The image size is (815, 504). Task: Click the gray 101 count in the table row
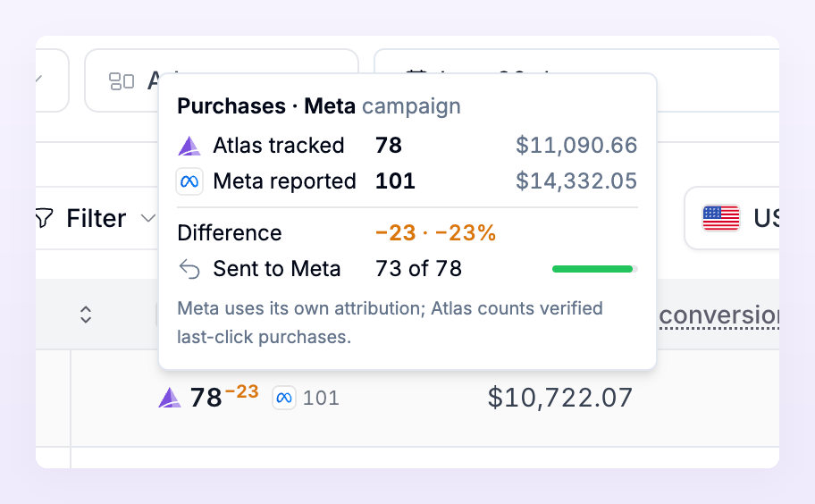(x=321, y=399)
